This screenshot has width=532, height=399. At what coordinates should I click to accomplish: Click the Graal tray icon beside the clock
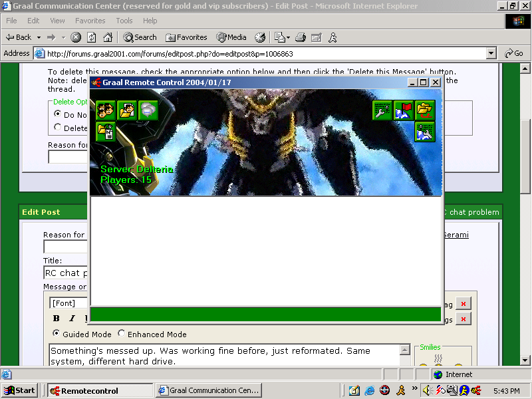[x=476, y=390]
